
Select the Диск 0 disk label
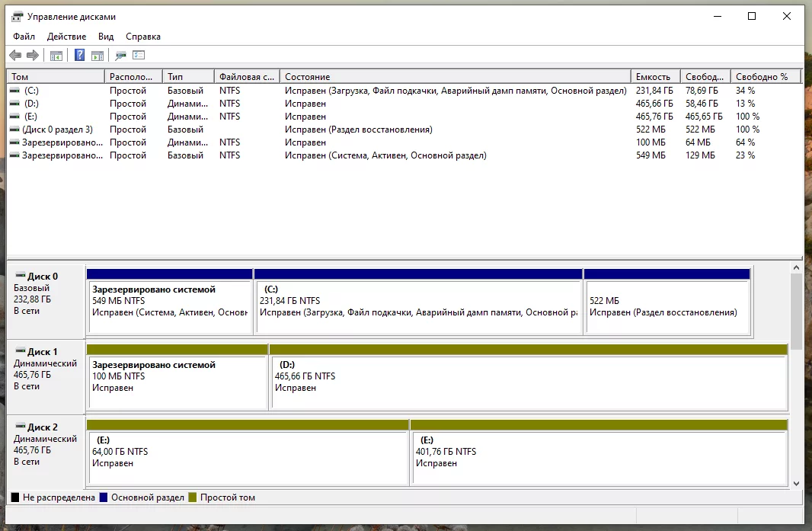tap(42, 277)
